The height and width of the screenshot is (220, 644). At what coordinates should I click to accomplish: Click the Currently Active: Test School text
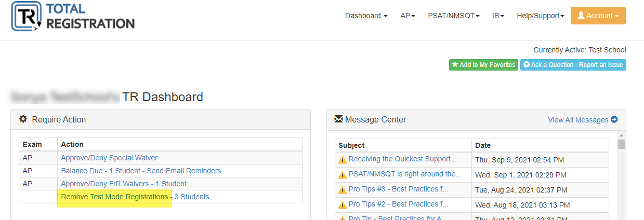(580, 50)
